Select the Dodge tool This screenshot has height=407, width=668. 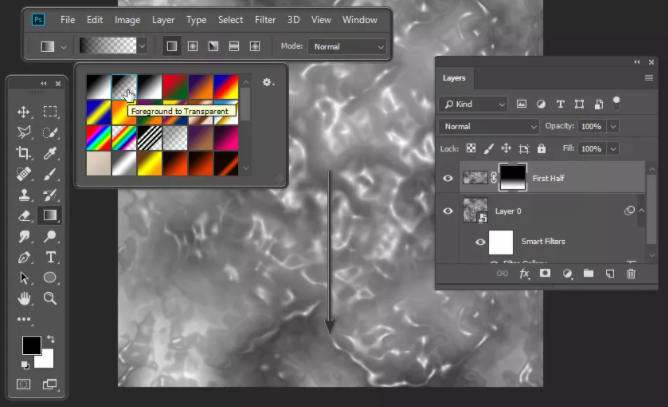tap(50, 236)
